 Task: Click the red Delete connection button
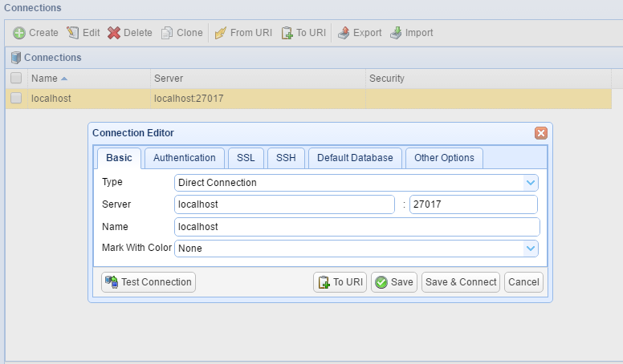(130, 33)
